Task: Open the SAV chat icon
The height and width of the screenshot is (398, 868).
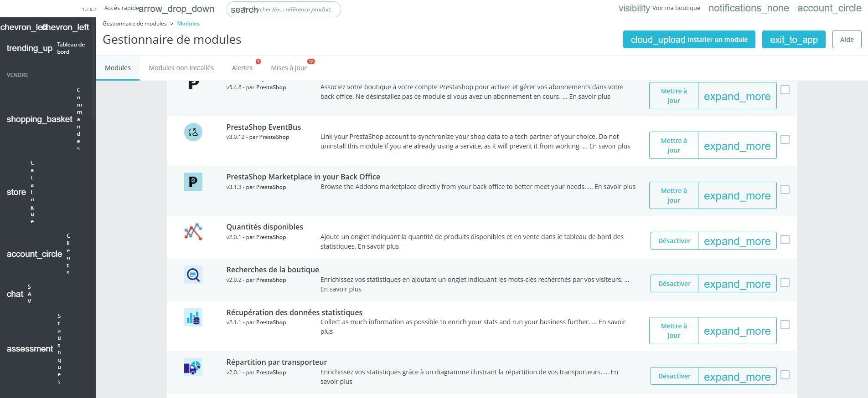Action: (x=15, y=294)
